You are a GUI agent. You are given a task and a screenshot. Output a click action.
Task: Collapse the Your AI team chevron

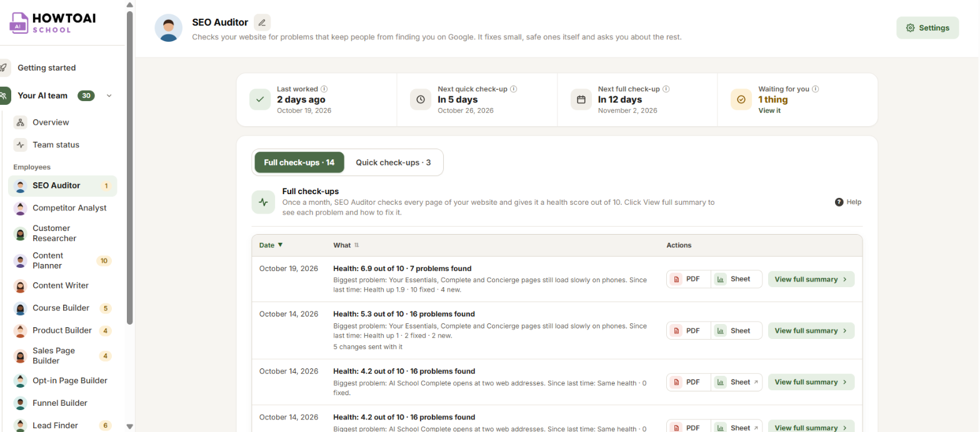point(109,96)
